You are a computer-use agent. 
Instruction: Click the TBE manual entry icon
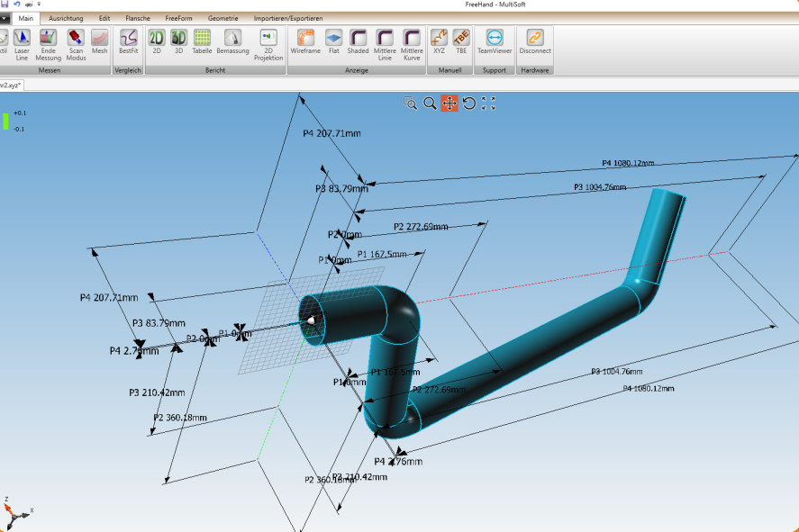461,42
